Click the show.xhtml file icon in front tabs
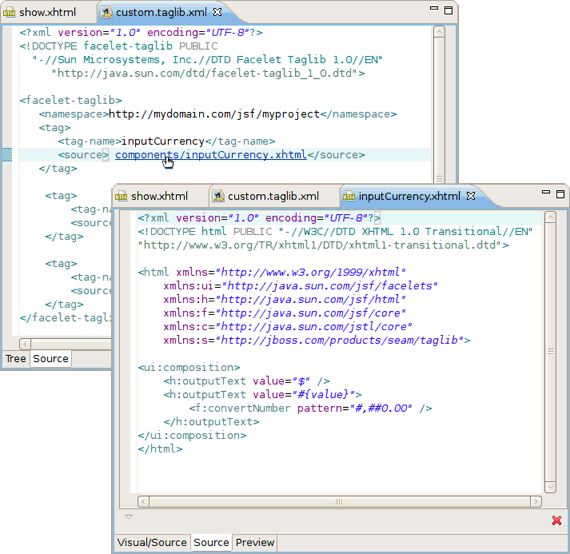Viewport: 570px width, 554px height. coord(121,197)
